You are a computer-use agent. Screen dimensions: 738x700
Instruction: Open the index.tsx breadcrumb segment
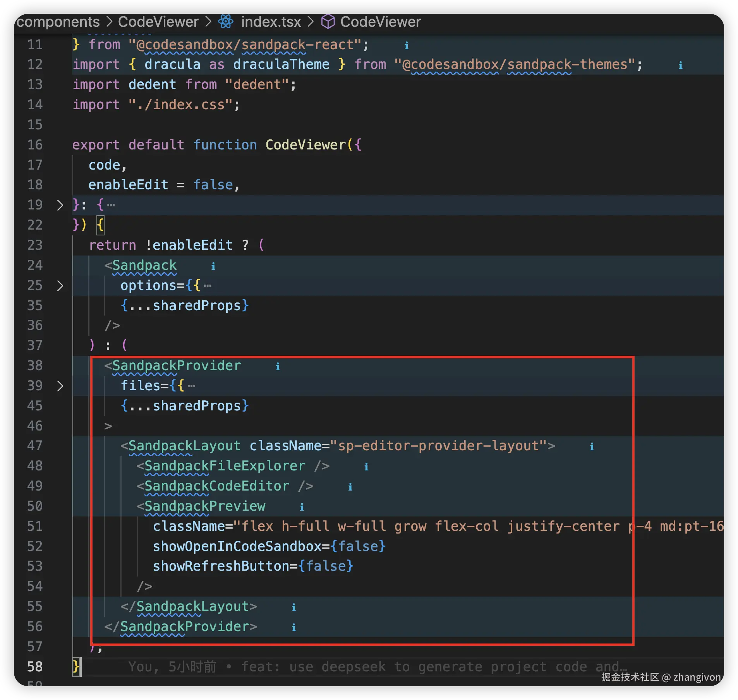tap(271, 22)
